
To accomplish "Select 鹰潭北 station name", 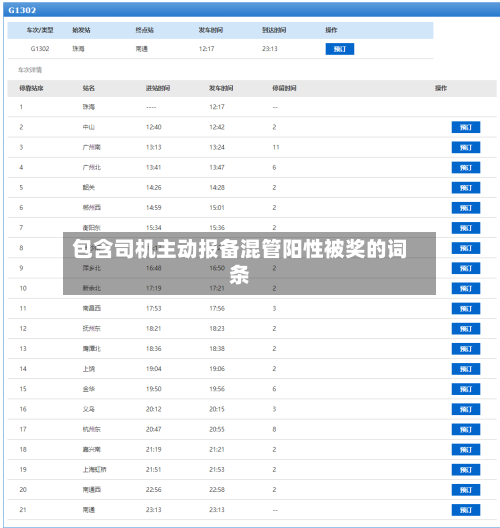I will 92,349.
